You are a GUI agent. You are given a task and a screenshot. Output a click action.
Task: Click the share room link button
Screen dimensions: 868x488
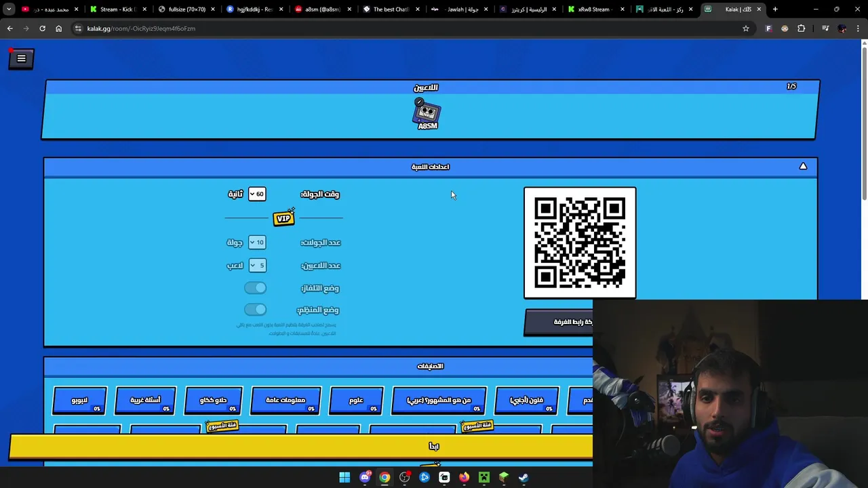pyautogui.click(x=559, y=322)
